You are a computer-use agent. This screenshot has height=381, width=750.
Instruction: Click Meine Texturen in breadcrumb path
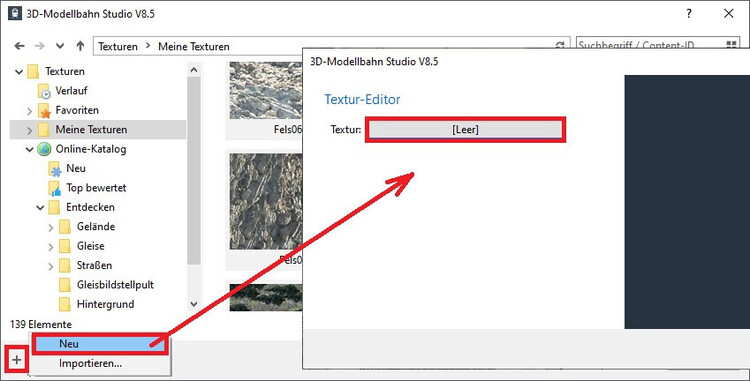tap(194, 46)
